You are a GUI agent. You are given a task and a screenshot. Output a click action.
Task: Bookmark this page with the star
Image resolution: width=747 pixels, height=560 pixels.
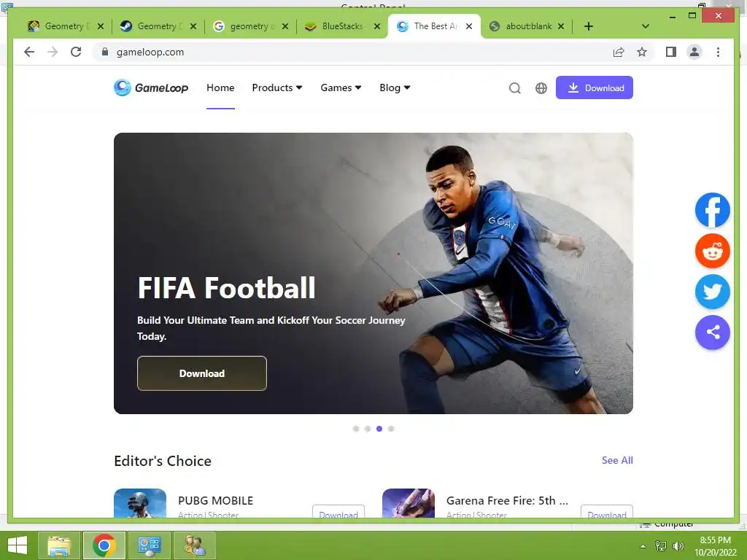point(642,52)
